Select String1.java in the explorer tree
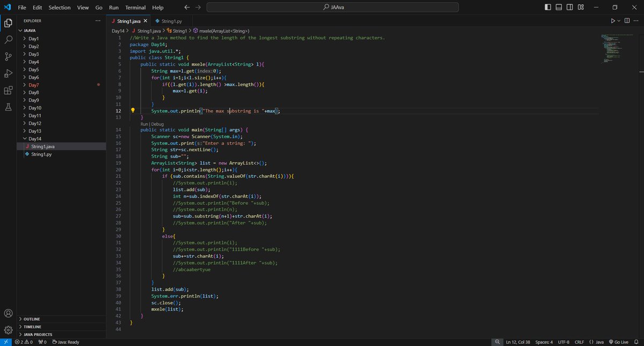Screen dimensions: 644x346 click(62, 146)
